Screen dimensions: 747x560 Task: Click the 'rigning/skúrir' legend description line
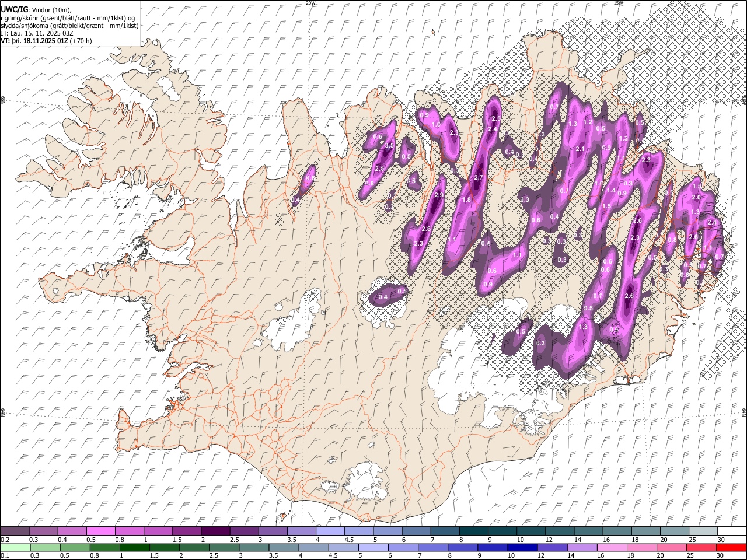coord(68,18)
